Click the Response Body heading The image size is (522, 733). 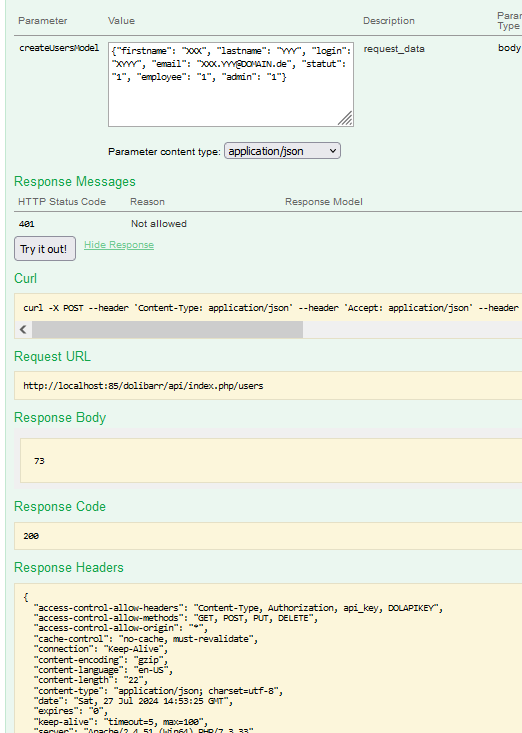60,417
